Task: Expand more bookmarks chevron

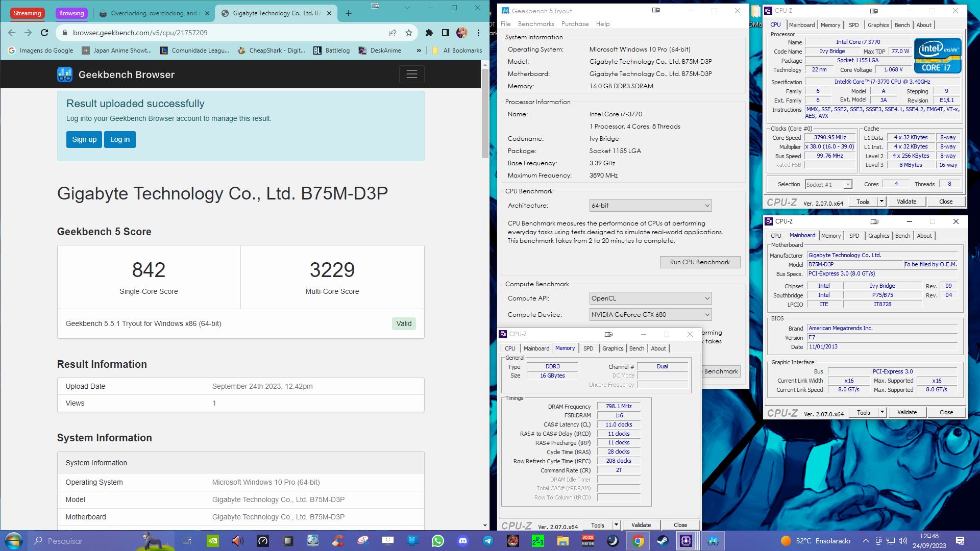Action: 419,51
